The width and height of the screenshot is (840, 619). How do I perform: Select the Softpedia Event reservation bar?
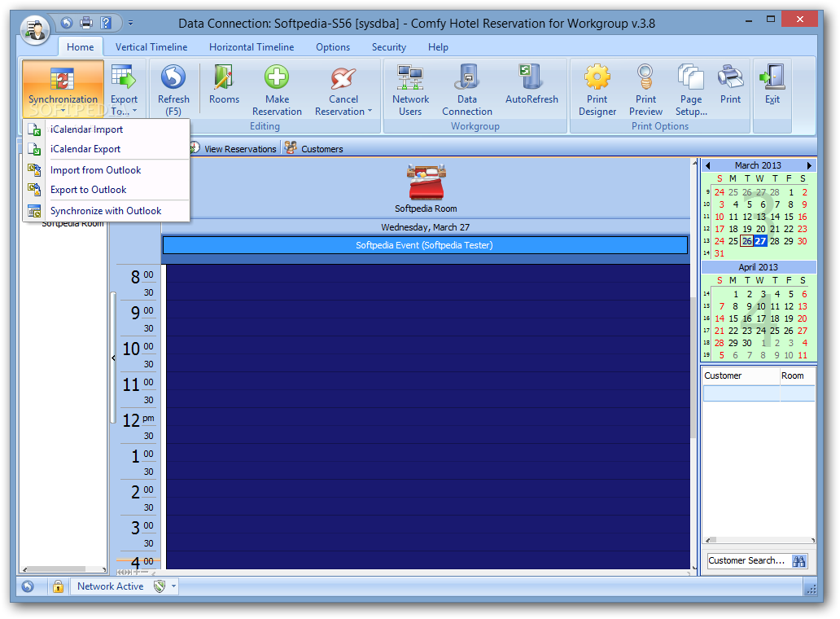tap(425, 245)
